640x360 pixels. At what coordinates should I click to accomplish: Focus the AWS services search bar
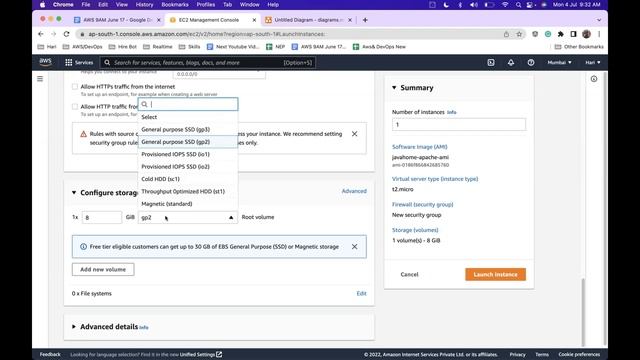coord(208,62)
